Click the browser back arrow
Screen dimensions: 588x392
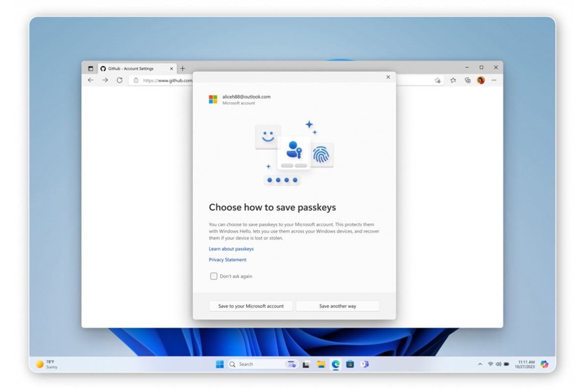click(91, 80)
